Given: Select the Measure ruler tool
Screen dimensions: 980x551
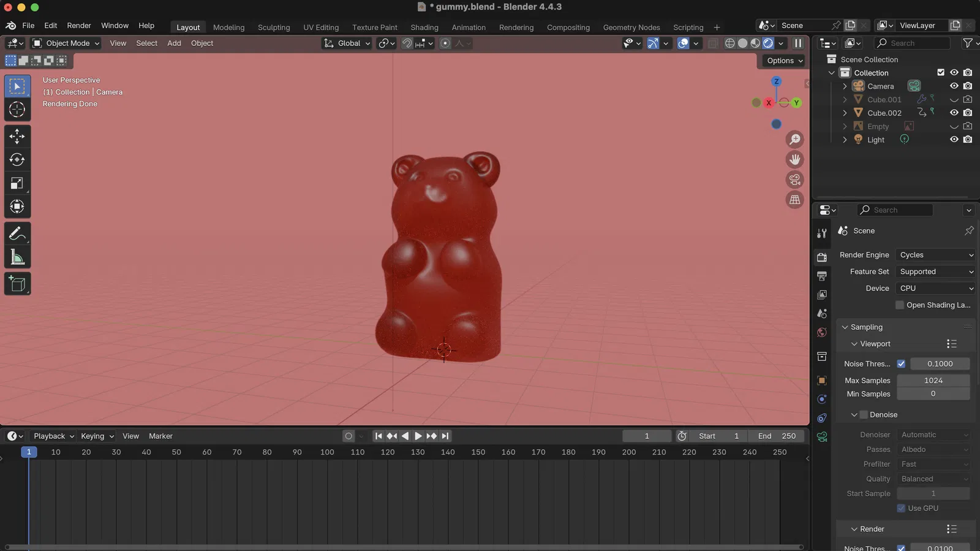Looking at the screenshot, I should coord(17,257).
